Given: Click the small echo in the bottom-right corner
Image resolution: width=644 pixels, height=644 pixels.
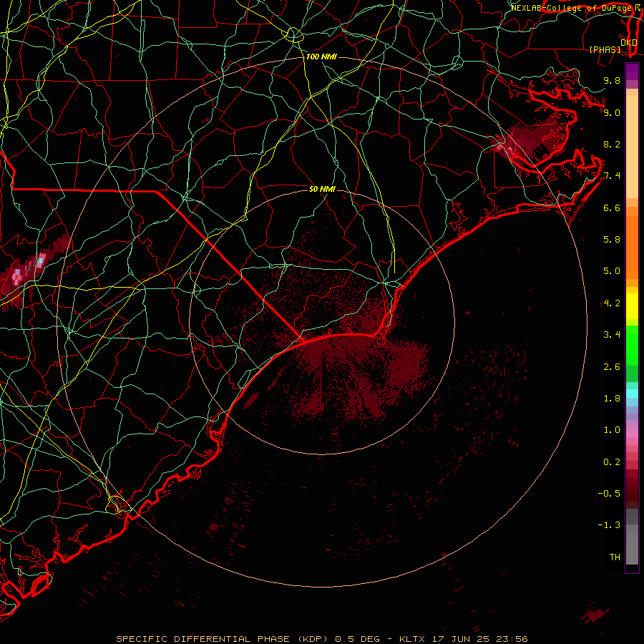Looking at the screenshot, I should click(x=595, y=615).
